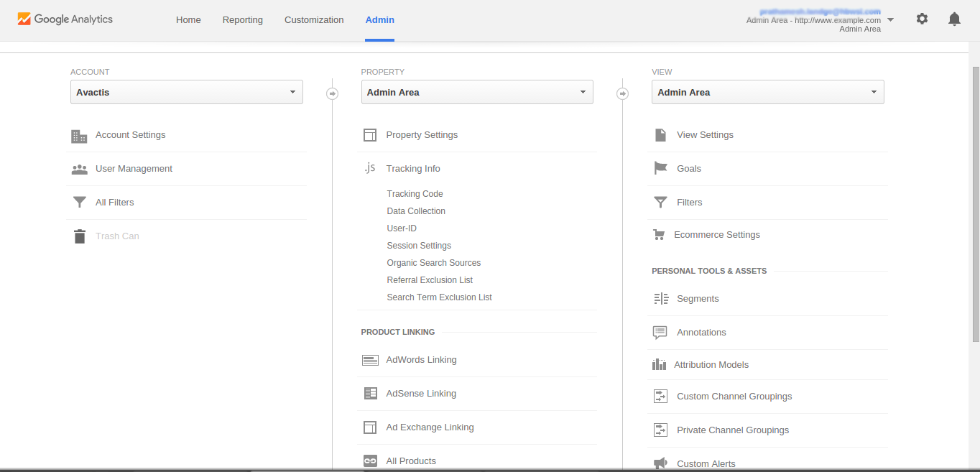Open Custom Channel Groupings

coord(734,397)
